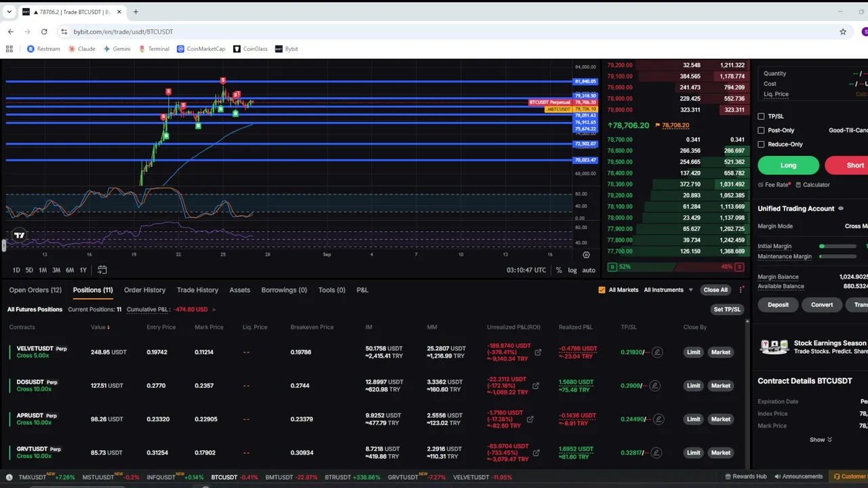This screenshot has width=868, height=488.
Task: Open the Bybit bookmark
Action: [x=287, y=49]
